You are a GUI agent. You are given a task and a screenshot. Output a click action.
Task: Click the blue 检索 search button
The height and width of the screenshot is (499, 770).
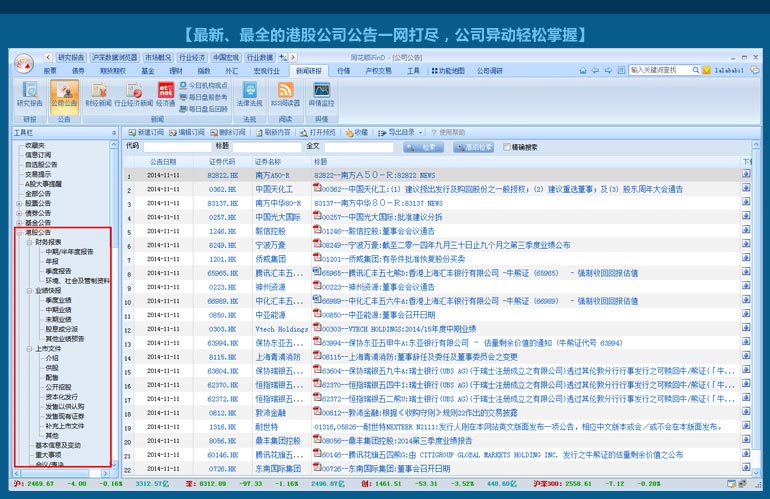pos(423,147)
